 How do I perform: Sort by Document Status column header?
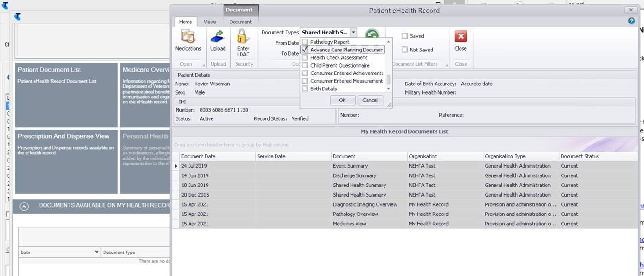point(598,156)
